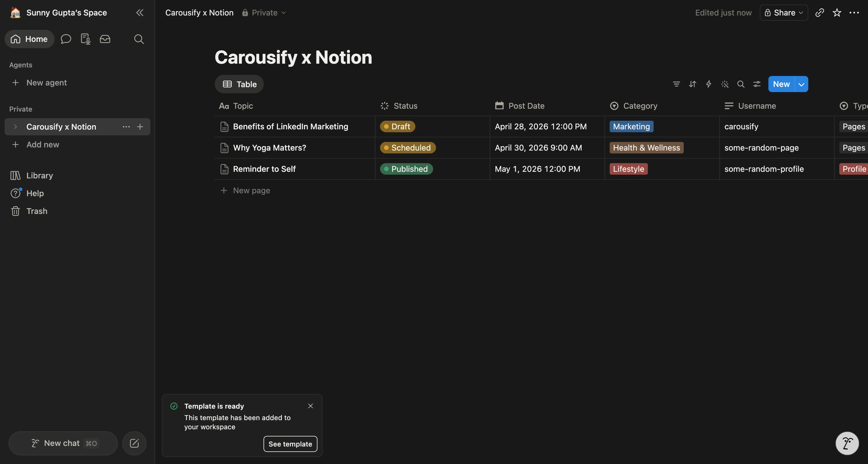Viewport: 868px width, 464px height.
Task: Open page icon of Why Yoga Matters?
Action: (224, 148)
